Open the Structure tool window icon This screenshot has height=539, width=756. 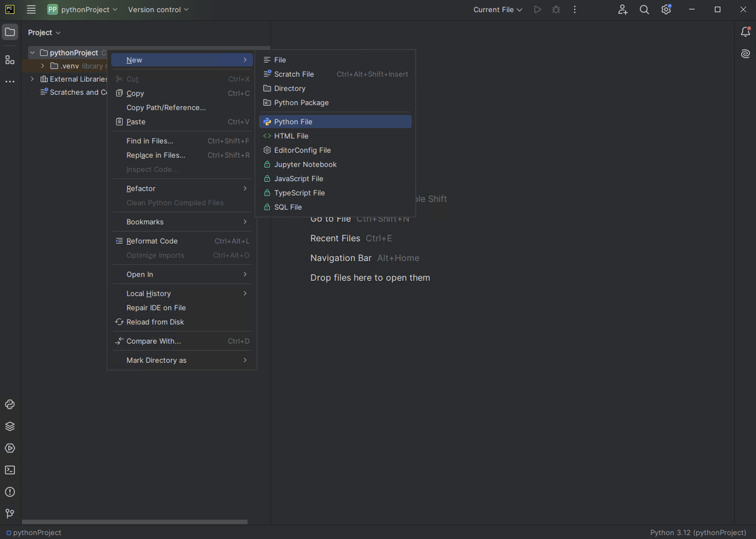(x=10, y=60)
